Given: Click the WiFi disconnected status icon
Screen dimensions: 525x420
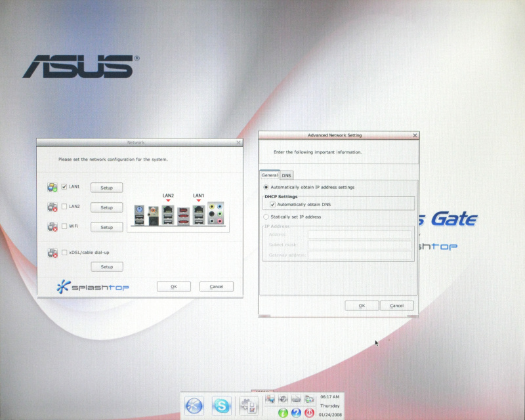Looking at the screenshot, I should coord(52,227).
